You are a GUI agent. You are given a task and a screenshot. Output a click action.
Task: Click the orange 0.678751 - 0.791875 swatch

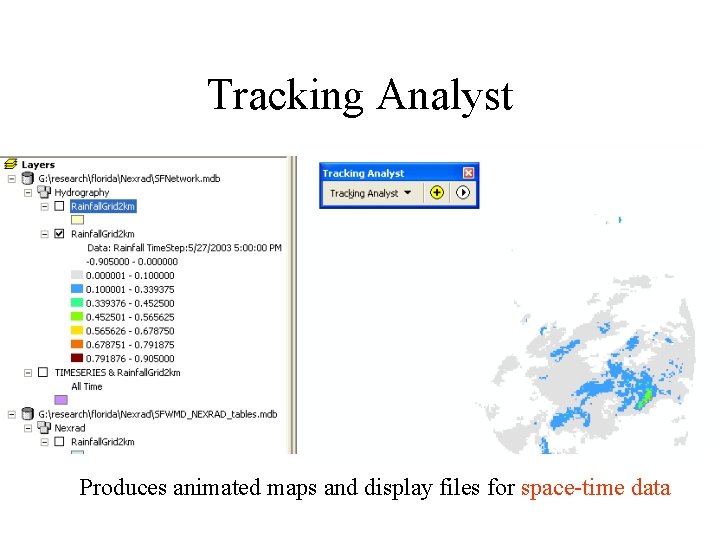pos(77,344)
